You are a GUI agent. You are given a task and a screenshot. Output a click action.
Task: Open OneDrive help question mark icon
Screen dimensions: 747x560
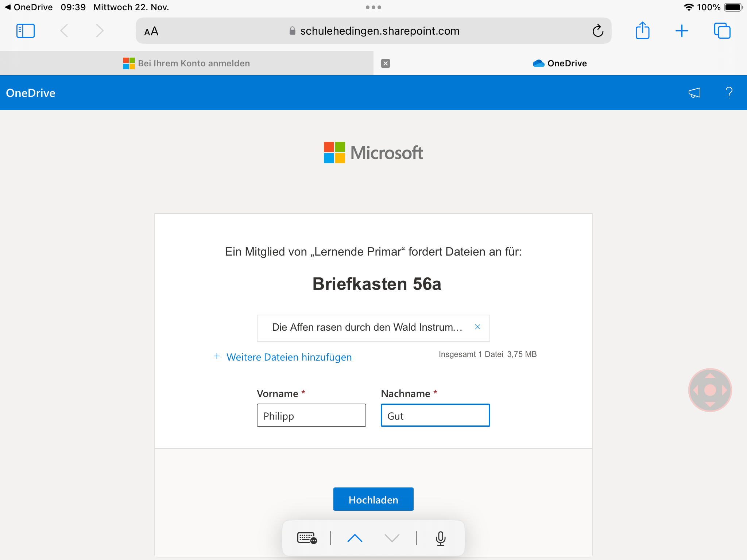[729, 93]
